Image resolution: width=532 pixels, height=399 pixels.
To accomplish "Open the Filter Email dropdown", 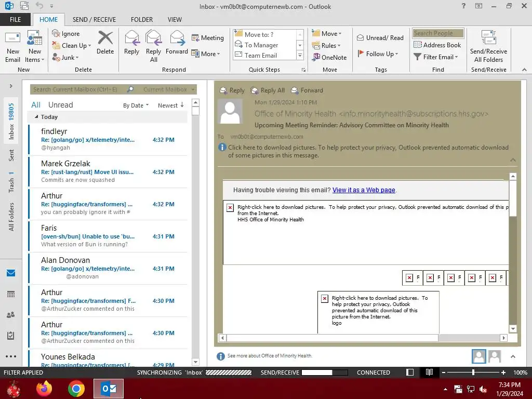I will click(x=436, y=57).
